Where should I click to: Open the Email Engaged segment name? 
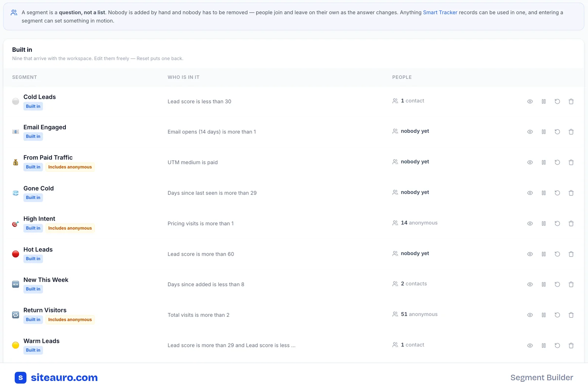pyautogui.click(x=45, y=127)
